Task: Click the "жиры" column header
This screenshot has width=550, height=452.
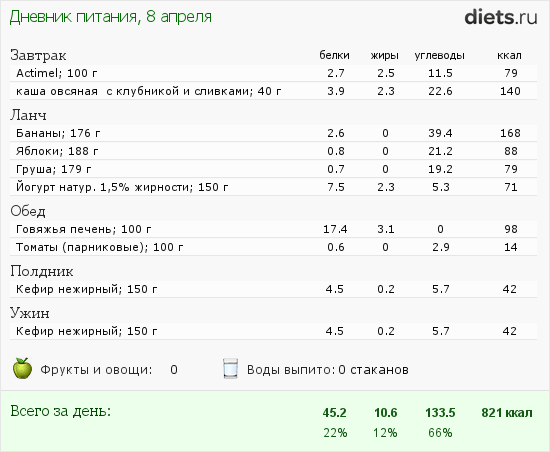Action: (x=385, y=55)
